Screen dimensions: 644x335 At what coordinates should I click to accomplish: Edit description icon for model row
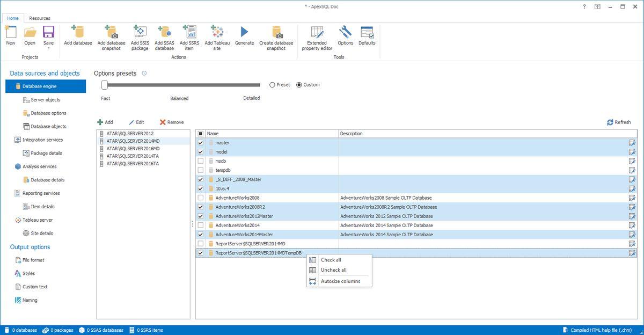pyautogui.click(x=632, y=152)
